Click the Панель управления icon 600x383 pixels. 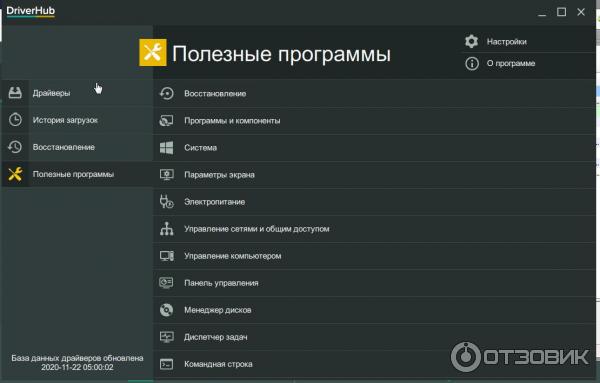point(166,283)
